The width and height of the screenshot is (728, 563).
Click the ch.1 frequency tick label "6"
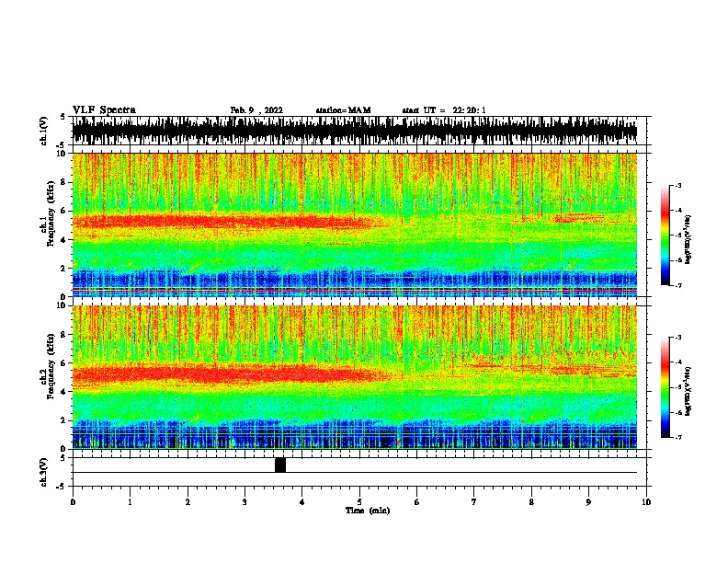click(x=63, y=211)
